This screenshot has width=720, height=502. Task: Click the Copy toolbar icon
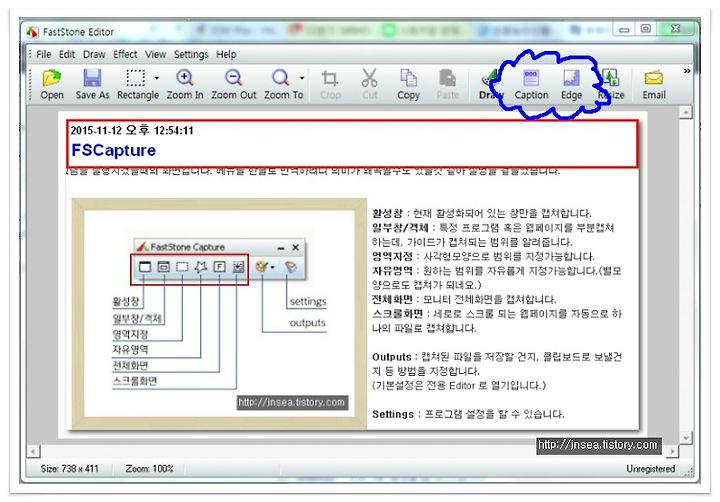[408, 78]
